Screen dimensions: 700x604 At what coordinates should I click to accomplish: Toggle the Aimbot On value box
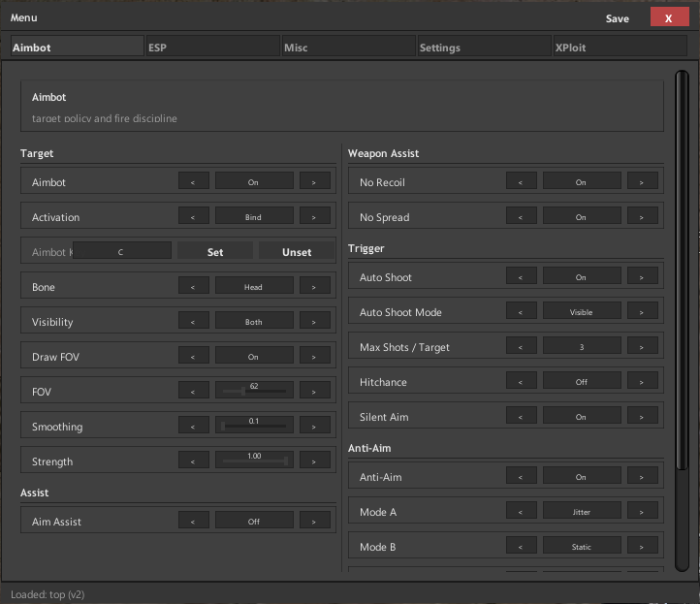(x=254, y=181)
